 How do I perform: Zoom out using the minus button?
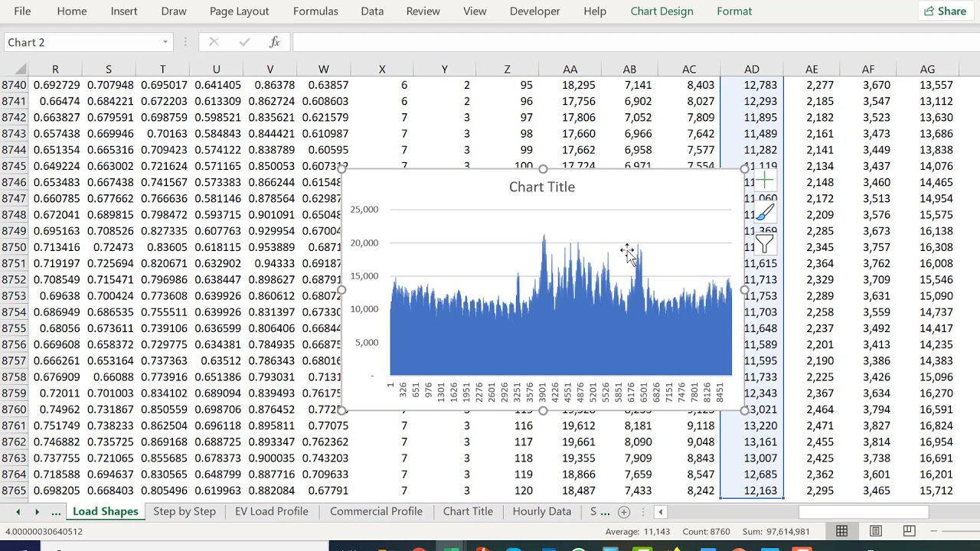934,531
